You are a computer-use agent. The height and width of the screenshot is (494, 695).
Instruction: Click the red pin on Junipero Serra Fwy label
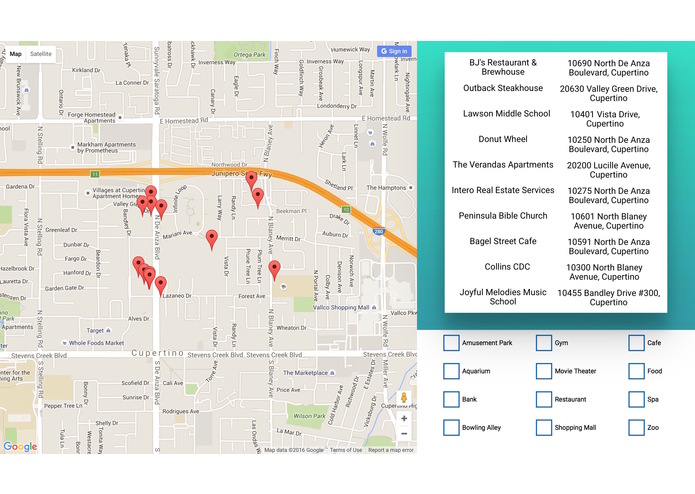click(x=251, y=180)
